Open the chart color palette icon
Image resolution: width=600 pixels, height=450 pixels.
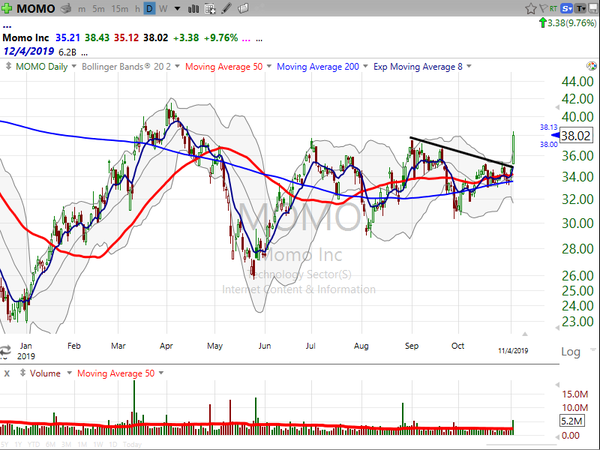click(592, 66)
